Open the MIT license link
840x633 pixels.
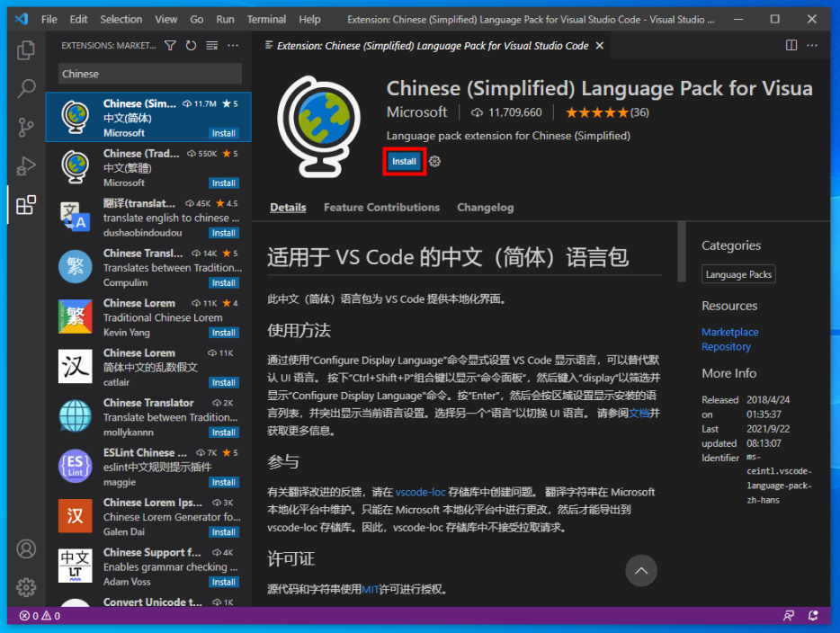[371, 589]
